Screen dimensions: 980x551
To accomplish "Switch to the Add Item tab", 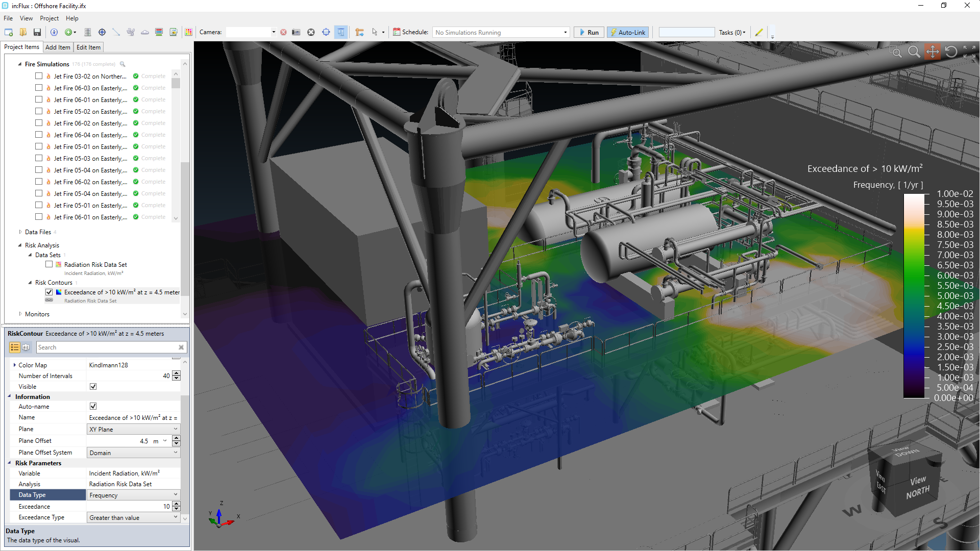I will coord(58,47).
